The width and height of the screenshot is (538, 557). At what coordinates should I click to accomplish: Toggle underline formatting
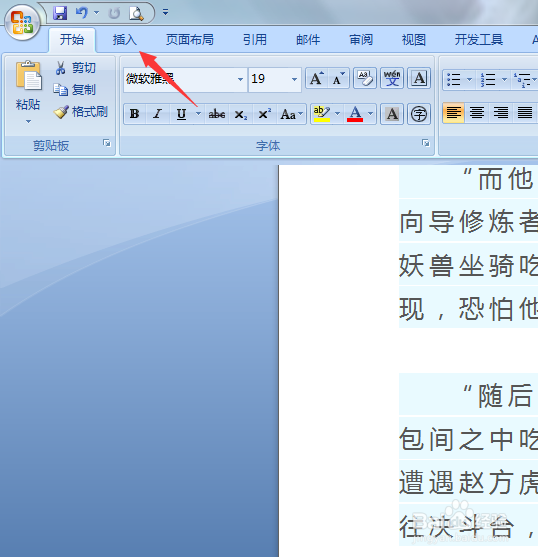pyautogui.click(x=181, y=114)
